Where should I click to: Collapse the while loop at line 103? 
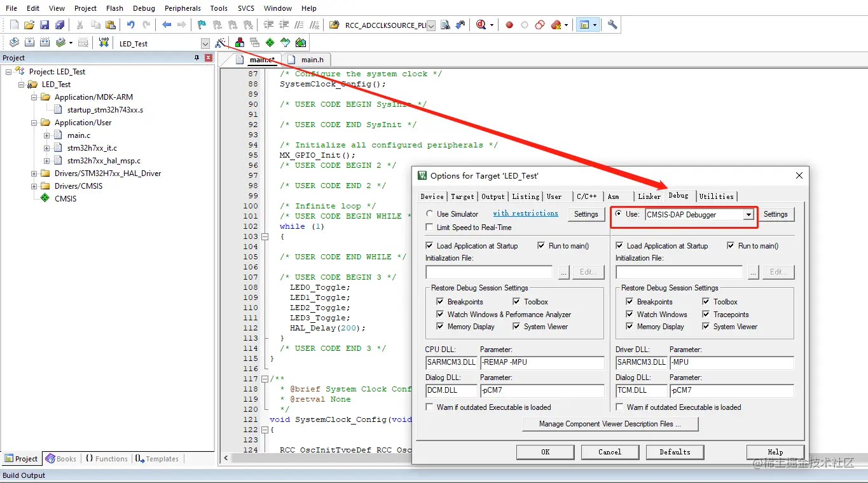(x=265, y=236)
